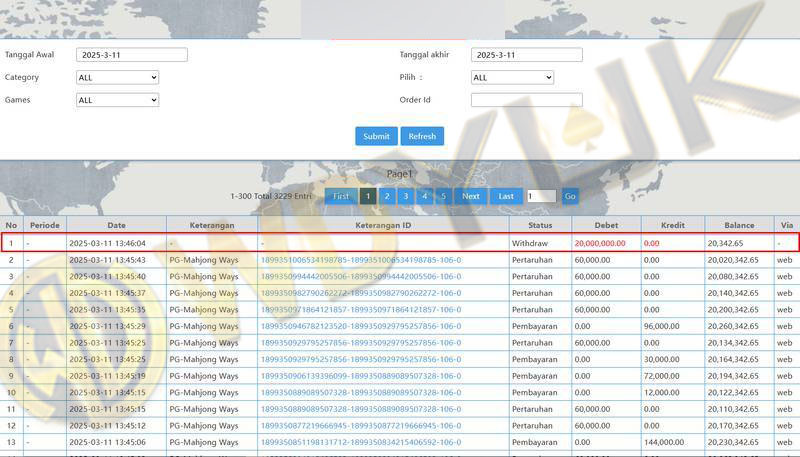Click the Balance column header

739,225
